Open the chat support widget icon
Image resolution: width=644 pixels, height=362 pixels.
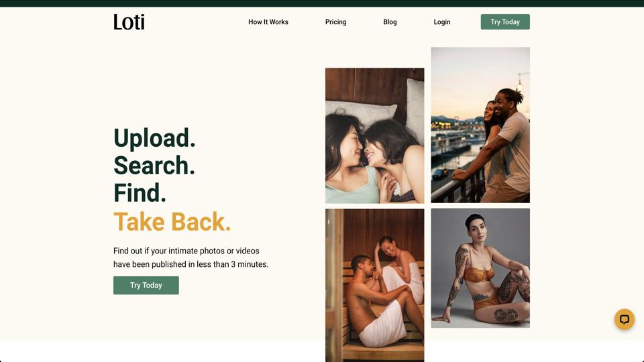pyautogui.click(x=625, y=319)
